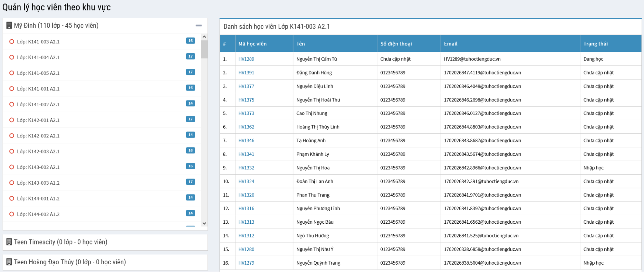
Task: Select the radio circle for Lớp K143-002 A2.1
Action: tap(12, 167)
